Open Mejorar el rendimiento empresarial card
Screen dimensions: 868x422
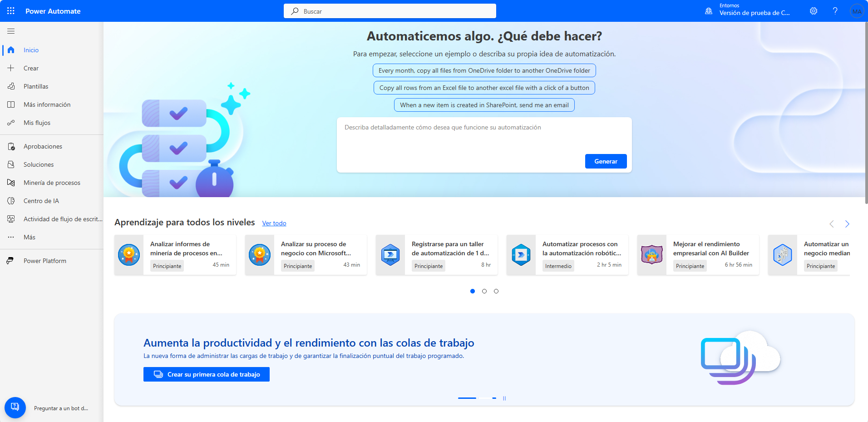(698, 255)
